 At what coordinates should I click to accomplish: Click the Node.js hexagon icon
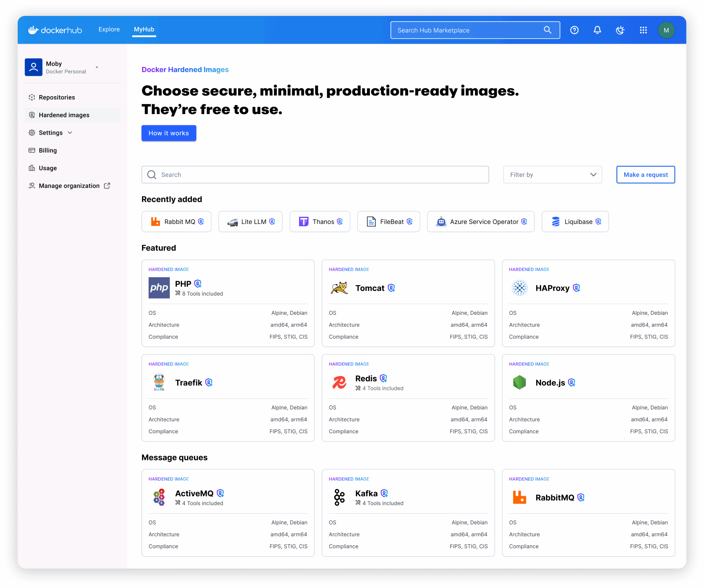coord(519,382)
